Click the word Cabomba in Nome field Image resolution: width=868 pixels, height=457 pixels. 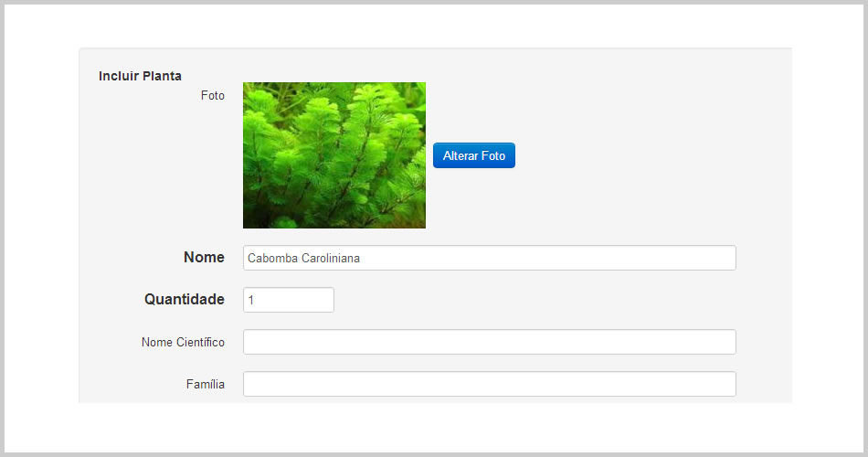coord(272,258)
